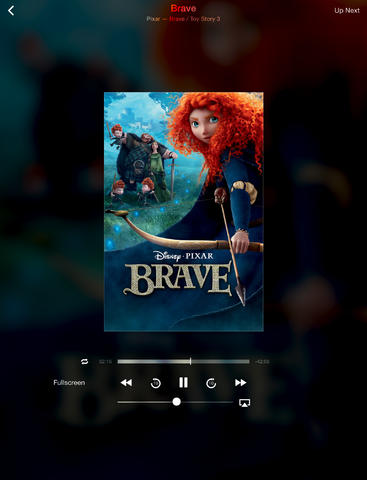
Task: Click the playhead marker on the progress bar
Action: [x=190, y=361]
